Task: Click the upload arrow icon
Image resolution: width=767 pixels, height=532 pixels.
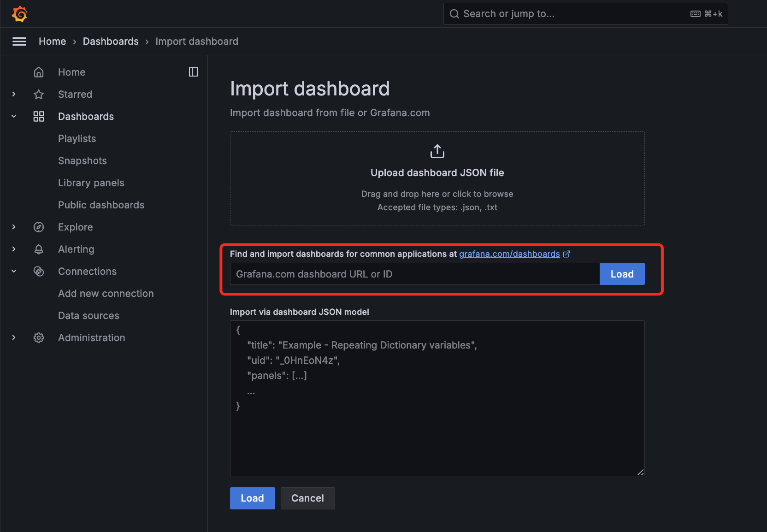Action: 437,151
